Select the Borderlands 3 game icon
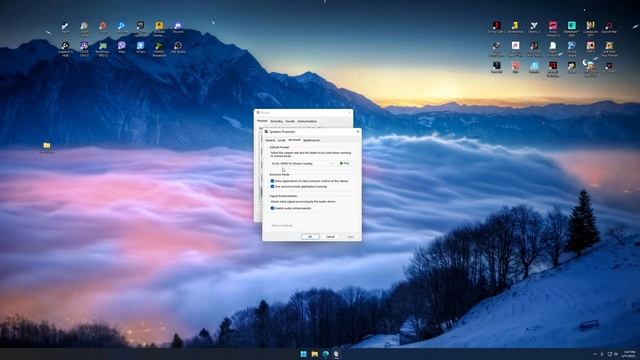This screenshot has height=360, width=640. 515,27
